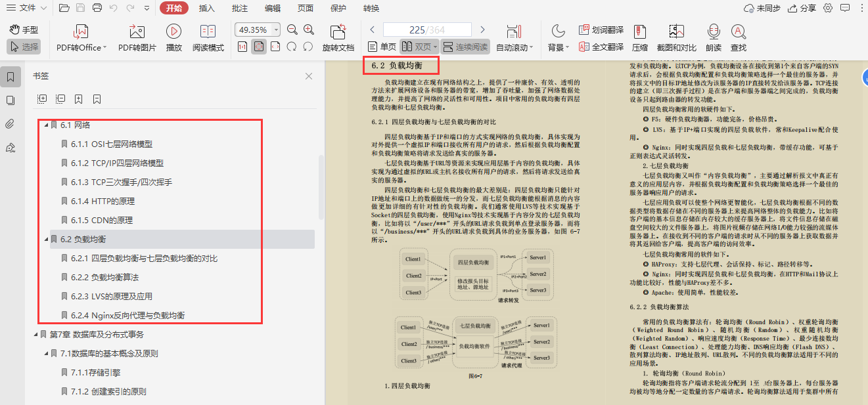
Task: Enable 划词翻译 word translation
Action: point(601,30)
